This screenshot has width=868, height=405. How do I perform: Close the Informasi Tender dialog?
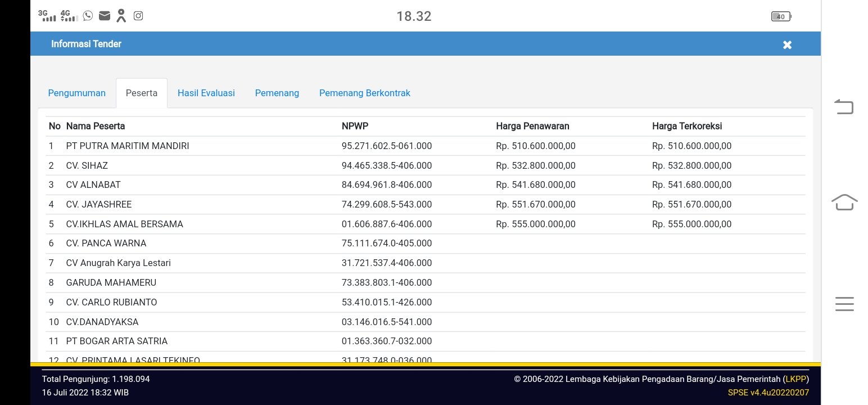pyautogui.click(x=787, y=45)
